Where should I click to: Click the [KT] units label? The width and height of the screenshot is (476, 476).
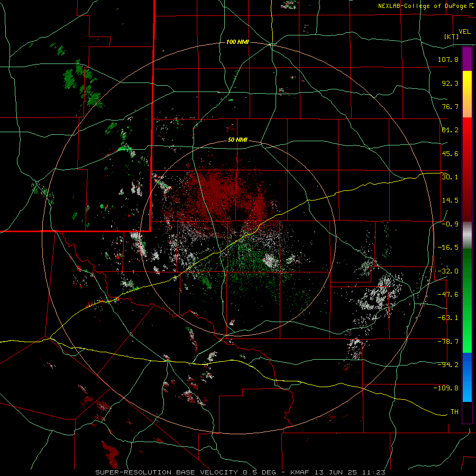click(452, 36)
